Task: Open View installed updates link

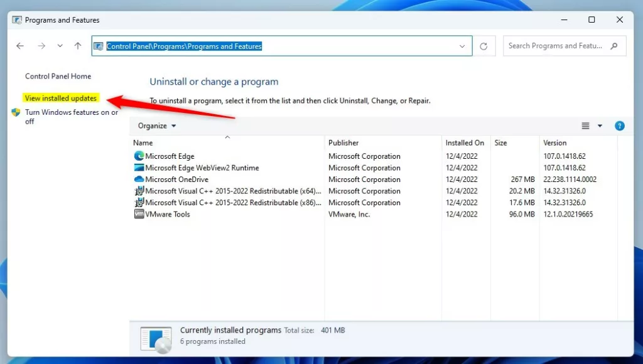Action: click(x=61, y=98)
